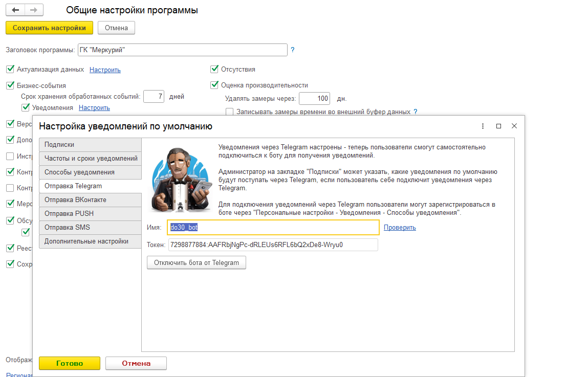Toggle Бизнес-события checkbox
The image size is (588, 377).
[x=10, y=85]
